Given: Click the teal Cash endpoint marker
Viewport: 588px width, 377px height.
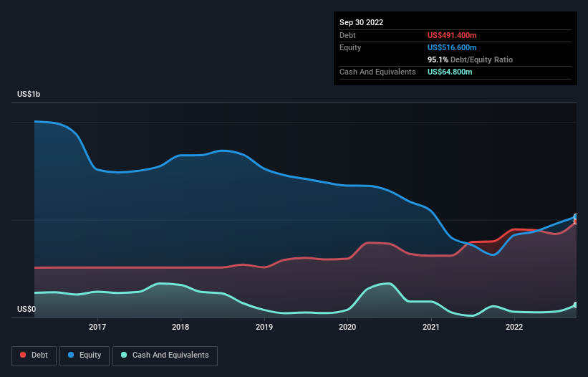Looking at the screenshot, I should point(576,305).
